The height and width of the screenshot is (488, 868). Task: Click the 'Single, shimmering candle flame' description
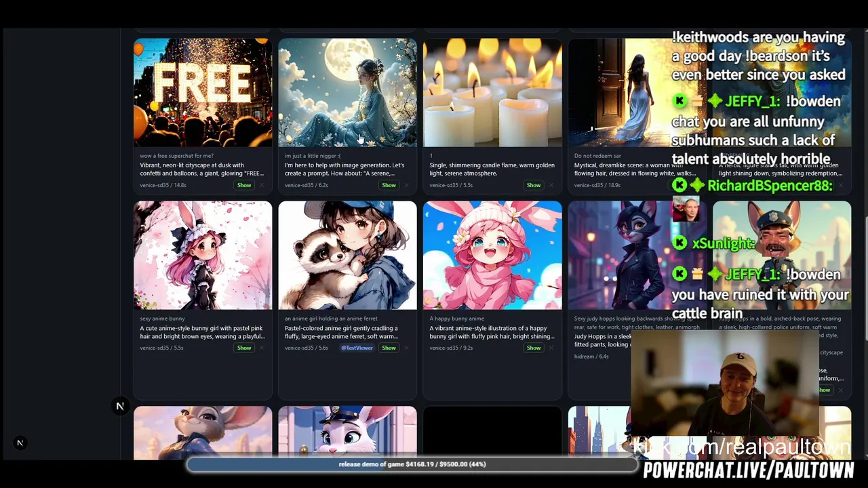coord(492,169)
